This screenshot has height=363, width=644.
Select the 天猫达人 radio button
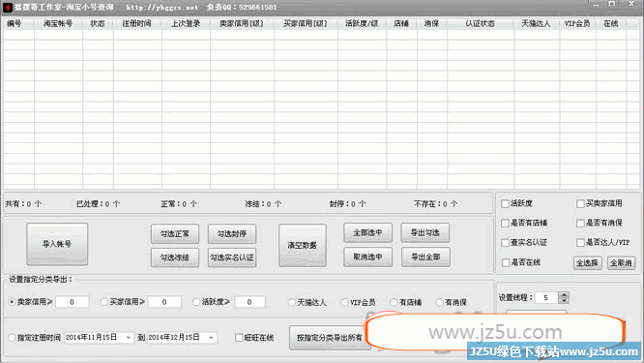(x=292, y=302)
